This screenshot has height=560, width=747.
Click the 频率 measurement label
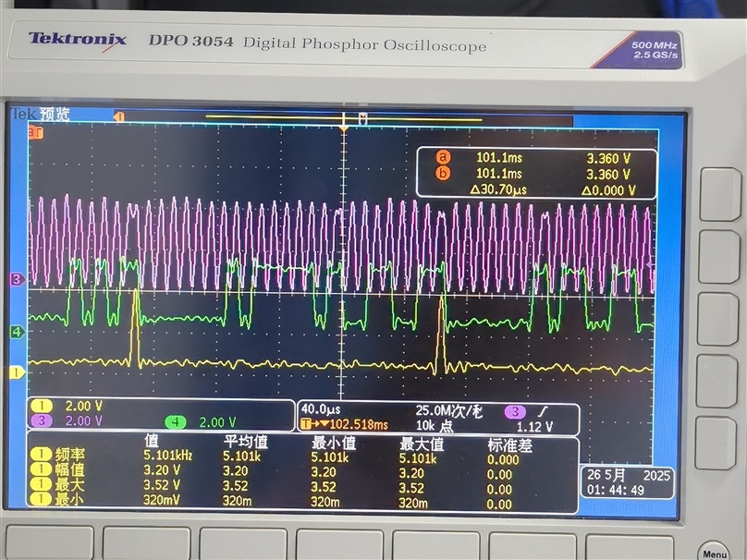[x=70, y=455]
